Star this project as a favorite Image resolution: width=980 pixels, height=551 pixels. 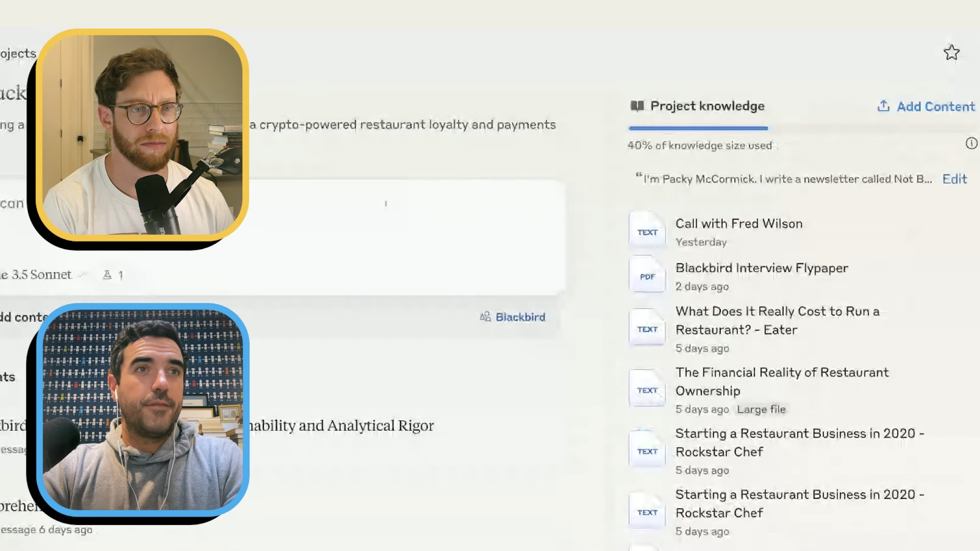951,52
